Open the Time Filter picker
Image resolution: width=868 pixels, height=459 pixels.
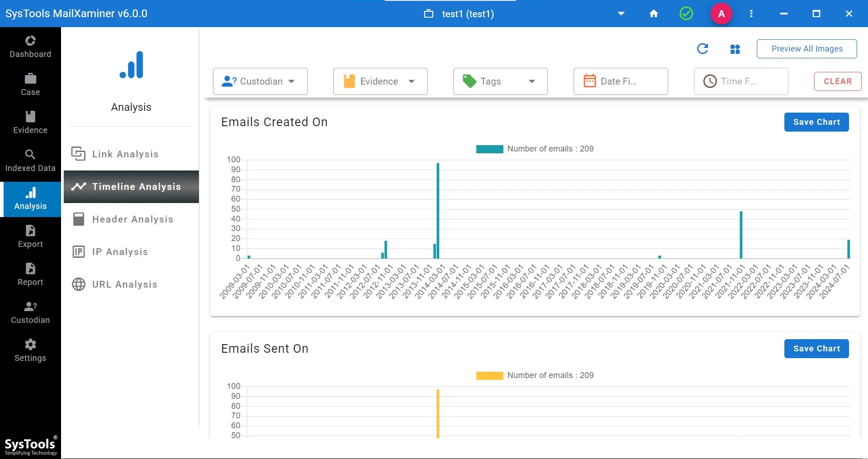[741, 81]
